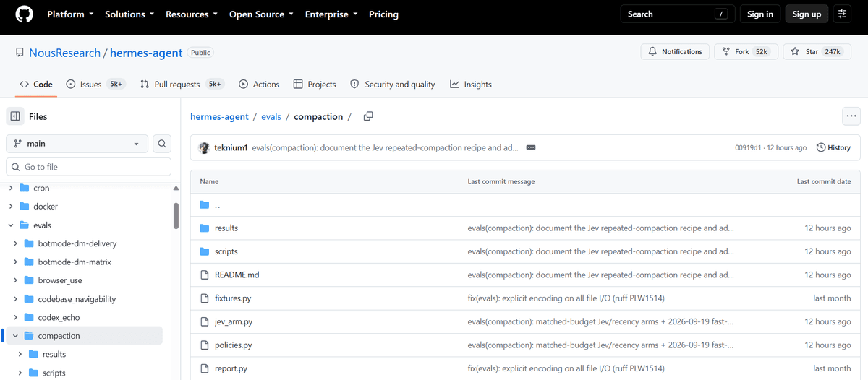Image resolution: width=868 pixels, height=380 pixels.
Task: Click the parent directory folder icon
Action: (204, 204)
